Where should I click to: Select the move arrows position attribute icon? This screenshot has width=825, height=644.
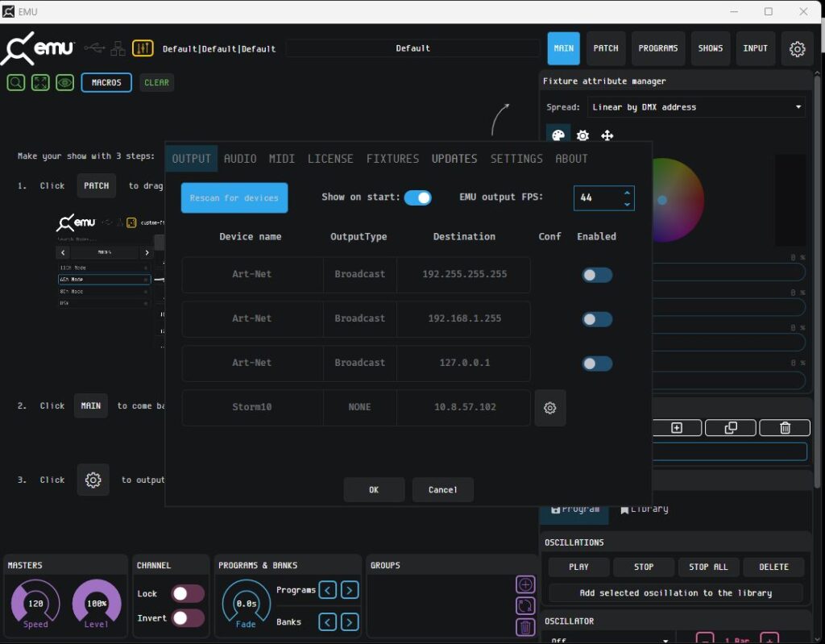pos(607,135)
